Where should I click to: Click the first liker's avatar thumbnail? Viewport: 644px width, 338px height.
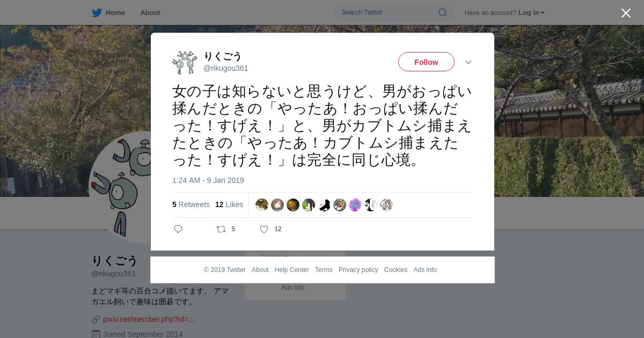point(262,205)
